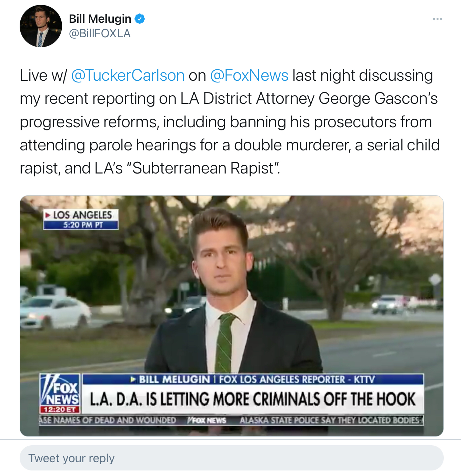Click the red arrow beside Los Angeles

[48, 215]
